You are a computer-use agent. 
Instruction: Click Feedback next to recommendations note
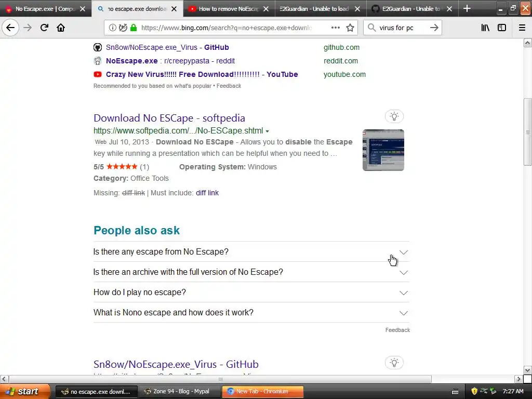click(229, 86)
